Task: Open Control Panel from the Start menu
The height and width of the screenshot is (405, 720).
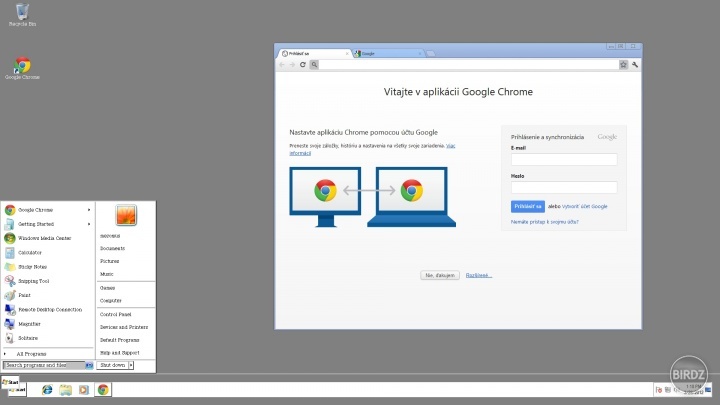Action: [116, 315]
